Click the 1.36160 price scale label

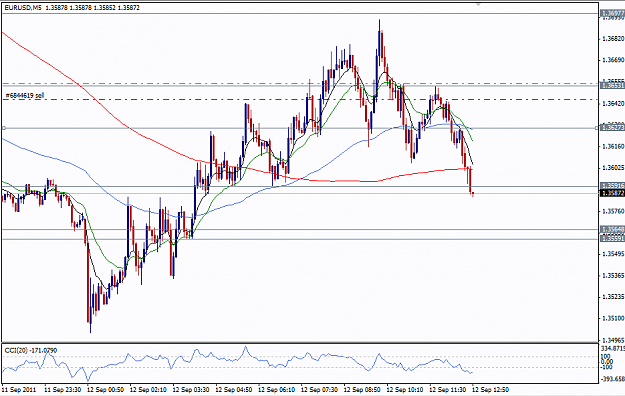tap(613, 146)
